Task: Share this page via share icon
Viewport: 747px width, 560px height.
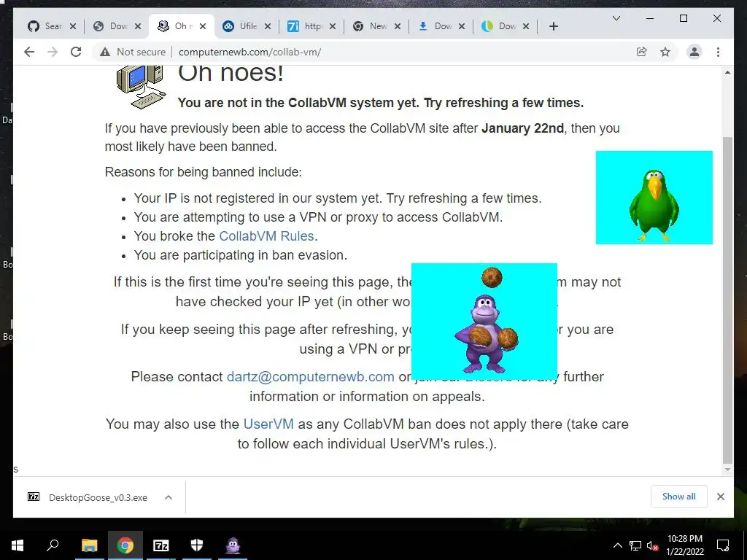Action: (x=642, y=52)
